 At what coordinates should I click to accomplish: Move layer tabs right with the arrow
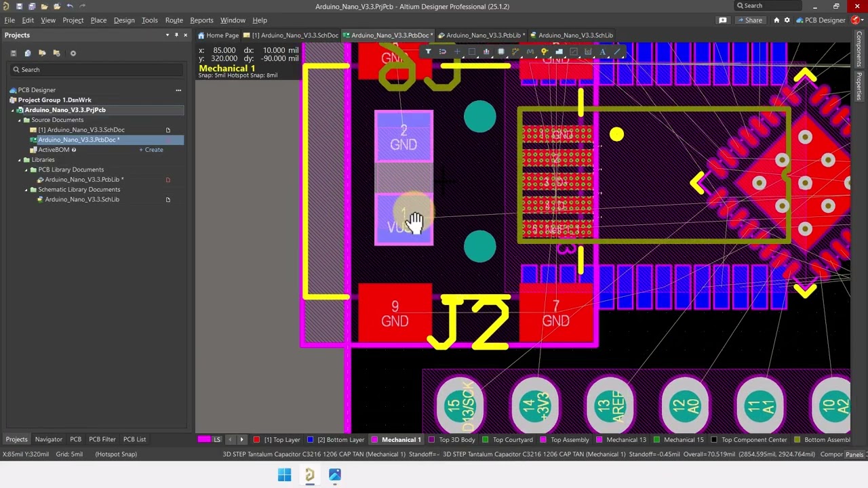tap(241, 439)
